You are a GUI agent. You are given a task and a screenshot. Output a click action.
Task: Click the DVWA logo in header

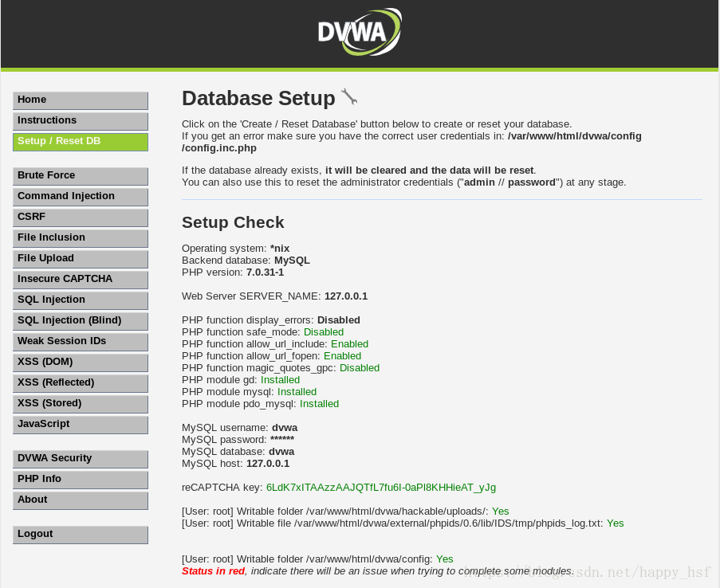[x=360, y=32]
